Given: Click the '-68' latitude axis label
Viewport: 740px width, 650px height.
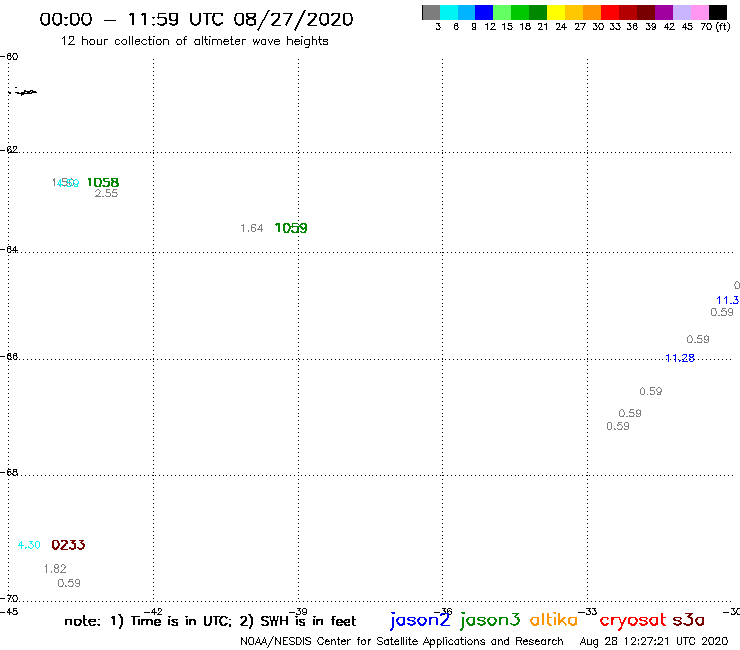Looking at the screenshot, I should [x=9, y=473].
